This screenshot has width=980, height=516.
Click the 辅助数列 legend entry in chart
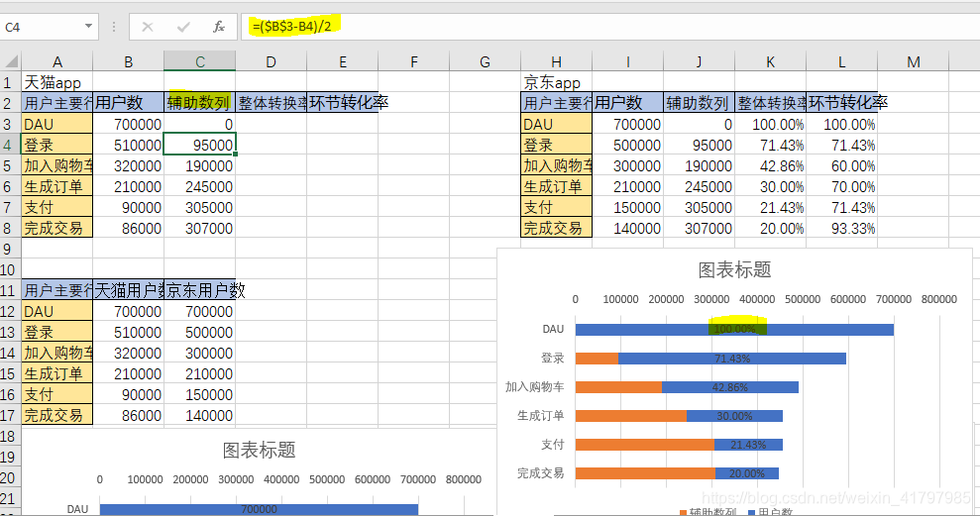(x=708, y=512)
